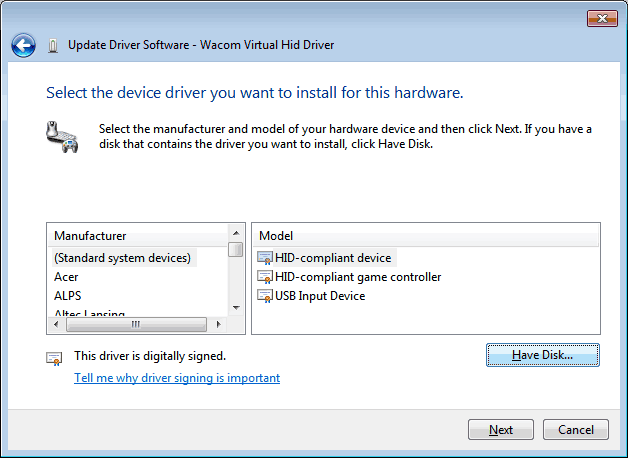Click the Manufacturer column header
This screenshot has height=458, width=628.
coord(138,236)
